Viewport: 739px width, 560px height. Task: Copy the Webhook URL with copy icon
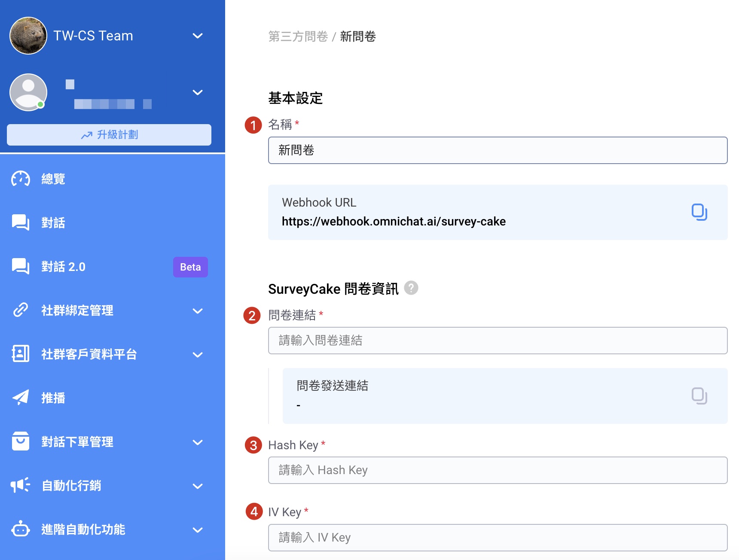click(699, 212)
